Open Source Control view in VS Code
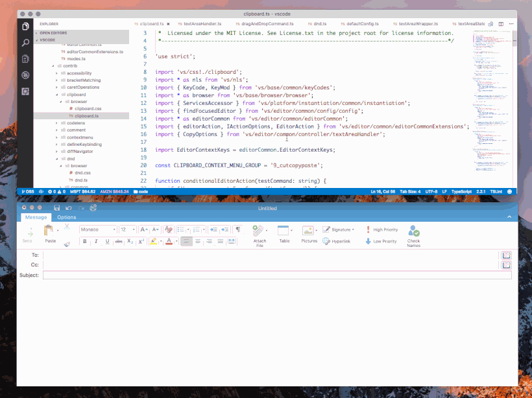Viewport: 532px width, 398px height. click(25, 59)
